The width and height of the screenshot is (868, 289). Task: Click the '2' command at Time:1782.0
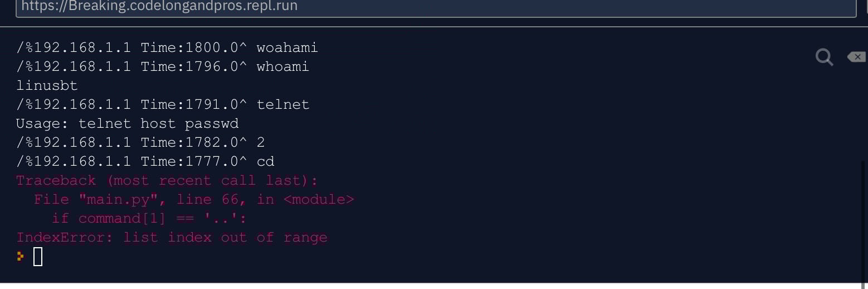click(261, 143)
